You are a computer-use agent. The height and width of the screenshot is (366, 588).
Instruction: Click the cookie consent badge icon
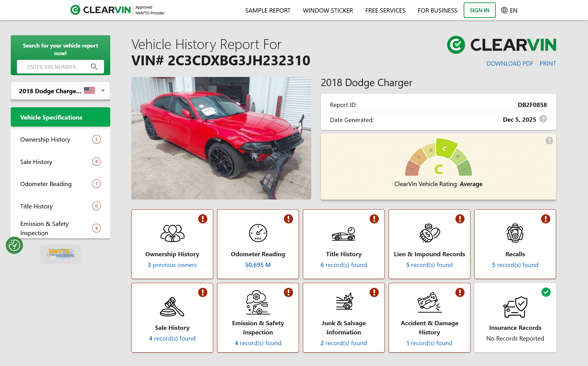click(14, 245)
